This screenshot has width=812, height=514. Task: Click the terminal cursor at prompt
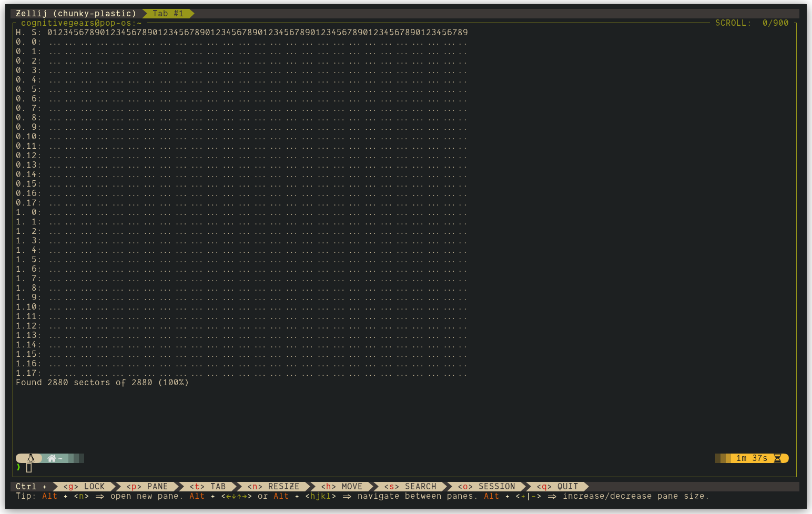[29, 468]
